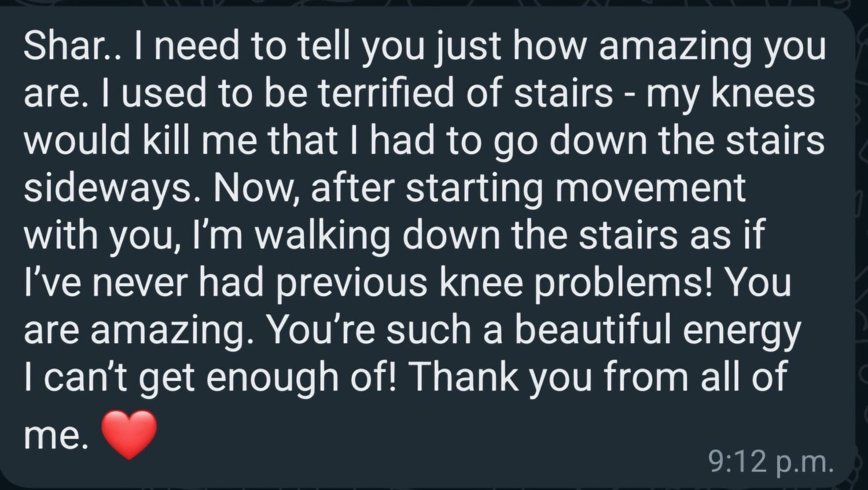This screenshot has height=490, width=868.
Task: Click the word "Now," in the message
Action: pyautogui.click(x=256, y=189)
